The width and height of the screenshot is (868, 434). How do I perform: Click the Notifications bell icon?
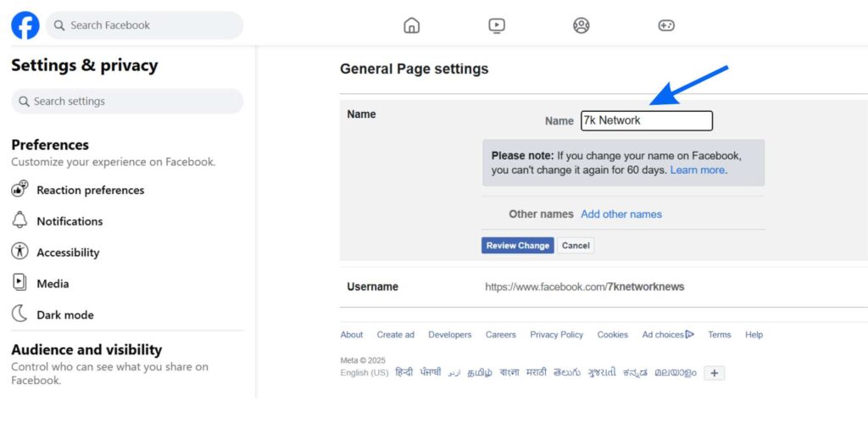tap(19, 220)
